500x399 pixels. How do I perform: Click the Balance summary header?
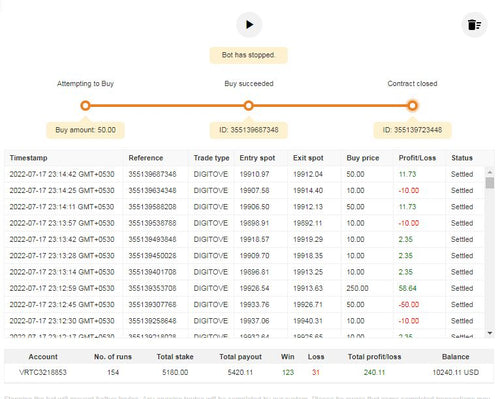[x=455, y=357]
